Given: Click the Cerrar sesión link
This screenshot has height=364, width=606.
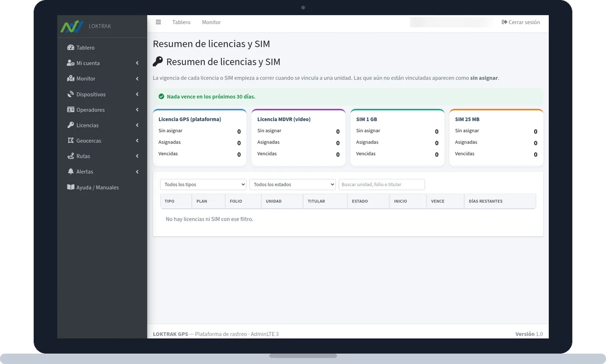Looking at the screenshot, I should (x=521, y=22).
